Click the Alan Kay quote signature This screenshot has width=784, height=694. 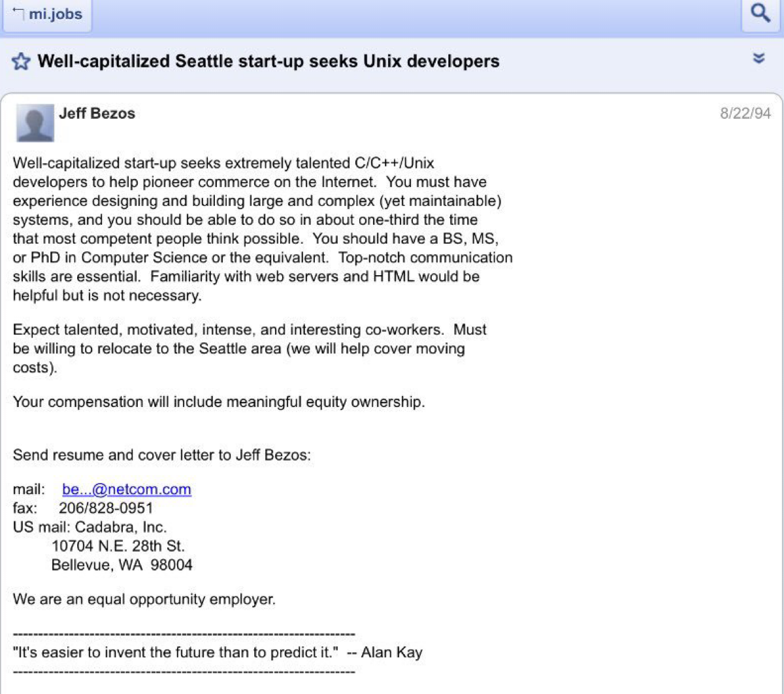coord(218,652)
